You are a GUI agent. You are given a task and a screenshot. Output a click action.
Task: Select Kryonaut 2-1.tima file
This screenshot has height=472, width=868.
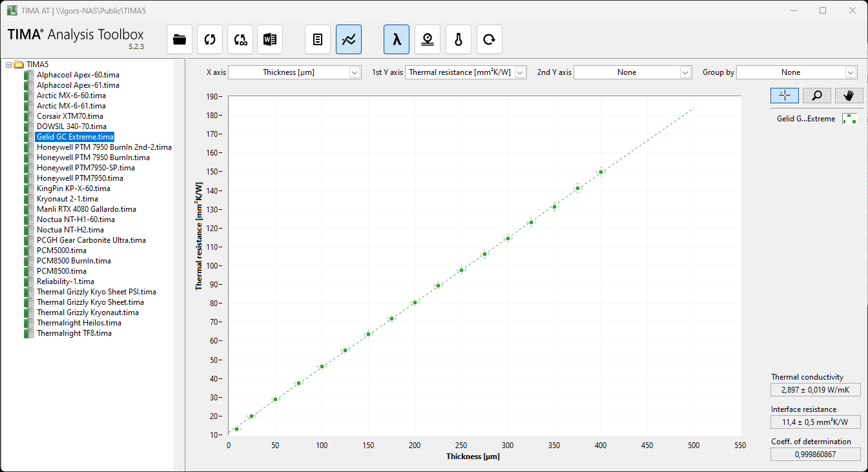click(67, 199)
